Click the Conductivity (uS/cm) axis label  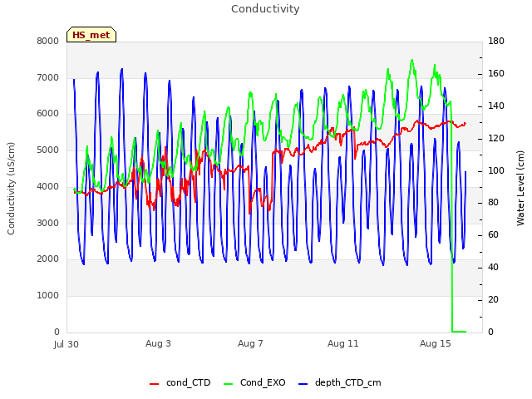[x=11, y=189]
